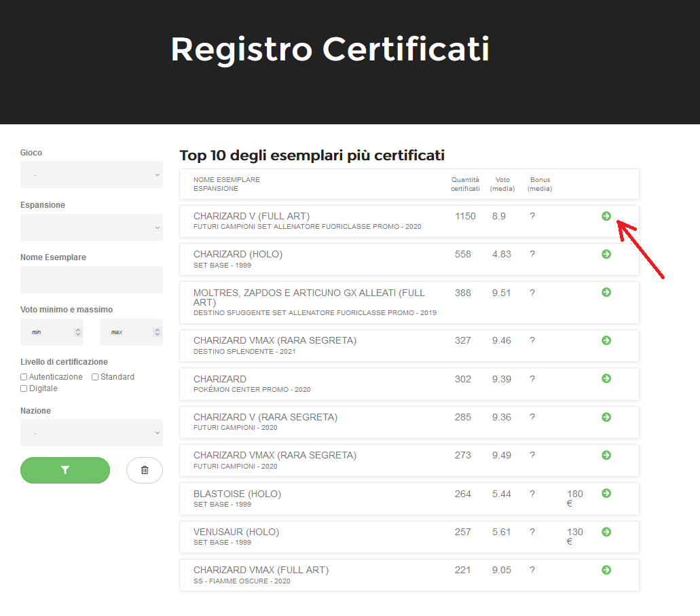Image resolution: width=700 pixels, height=616 pixels.
Task: Select the BLASTOISE (HOLO) title
Action: pos(237,494)
